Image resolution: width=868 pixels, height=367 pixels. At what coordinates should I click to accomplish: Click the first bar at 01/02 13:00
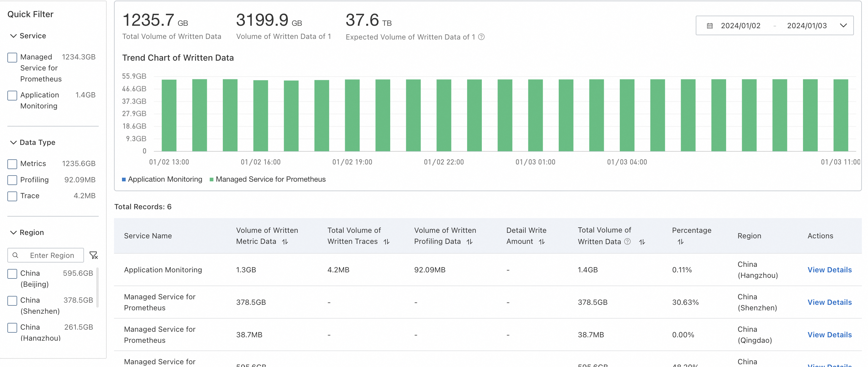(x=169, y=115)
